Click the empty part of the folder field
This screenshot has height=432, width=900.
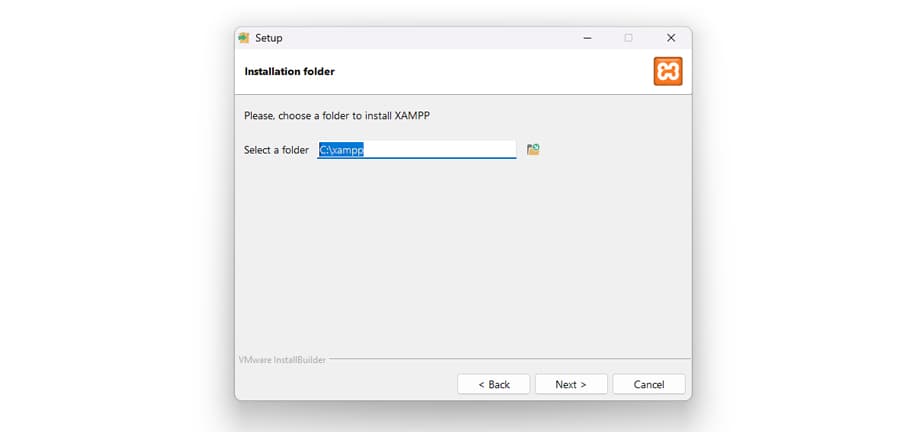coord(440,150)
